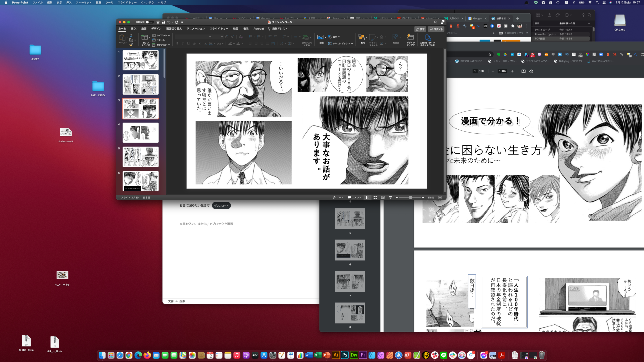Click PDF sidebar thumbnail for page 6
644x362 pixels.
(350, 250)
